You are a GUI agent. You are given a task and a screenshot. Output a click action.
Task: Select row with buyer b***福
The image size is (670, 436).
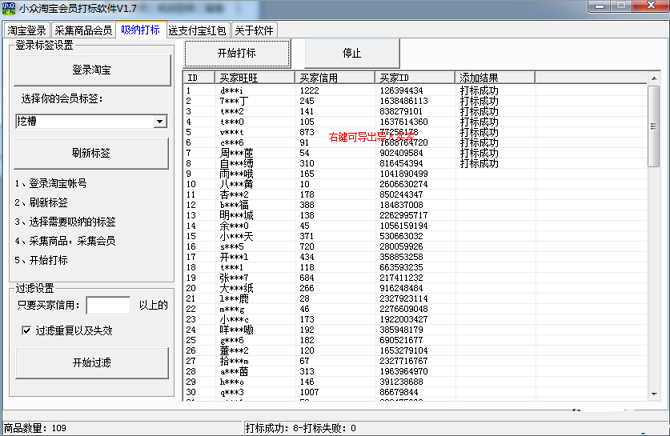[x=415, y=205]
